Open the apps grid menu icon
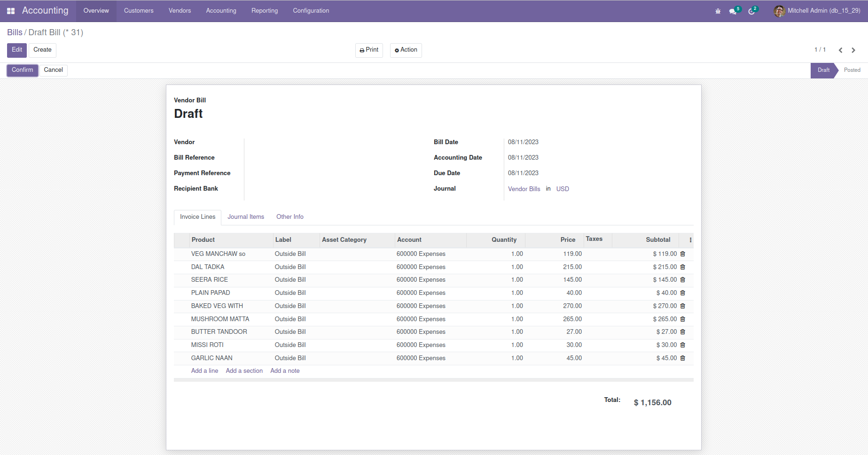Viewport: 868px width, 455px height. (11, 11)
